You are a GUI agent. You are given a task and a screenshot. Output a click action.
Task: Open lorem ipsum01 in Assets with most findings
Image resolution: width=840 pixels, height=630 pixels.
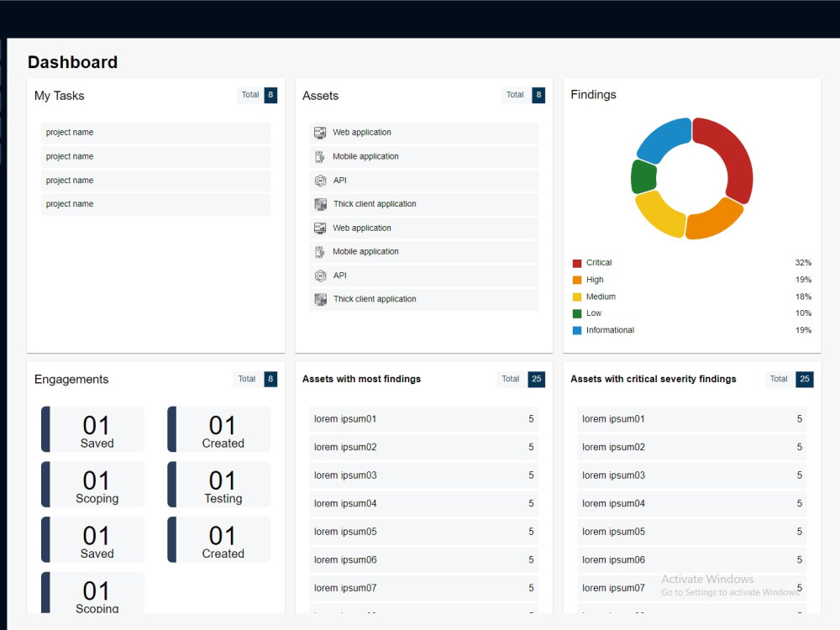click(423, 419)
